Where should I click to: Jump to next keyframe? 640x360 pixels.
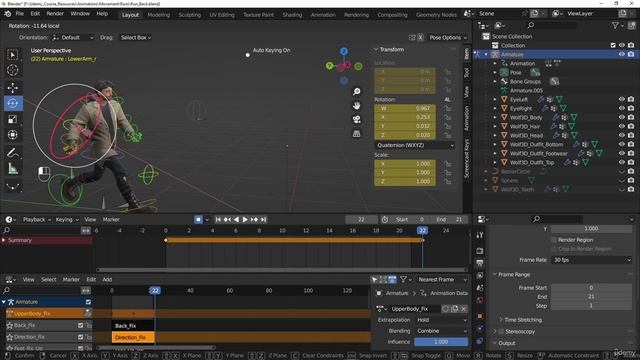[x=254, y=220]
